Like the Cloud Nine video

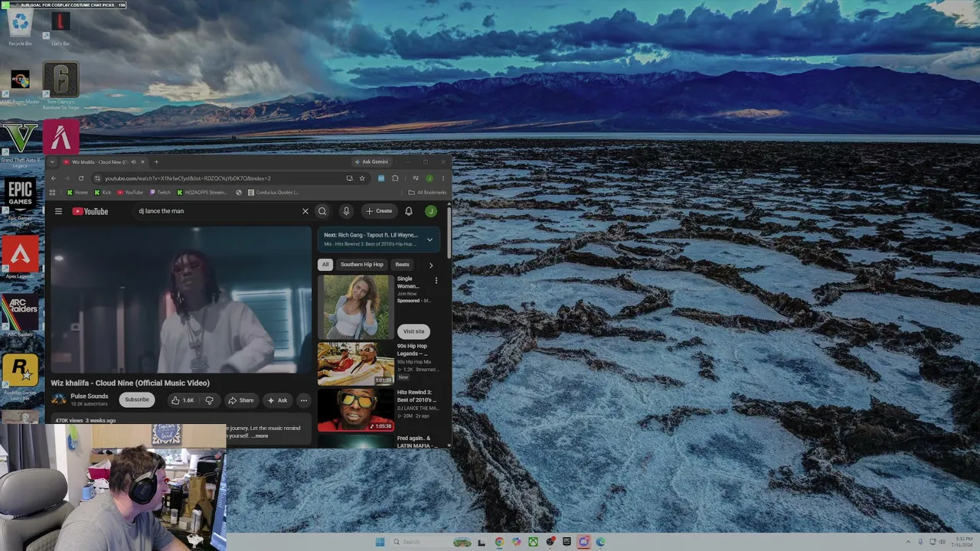coord(183,400)
